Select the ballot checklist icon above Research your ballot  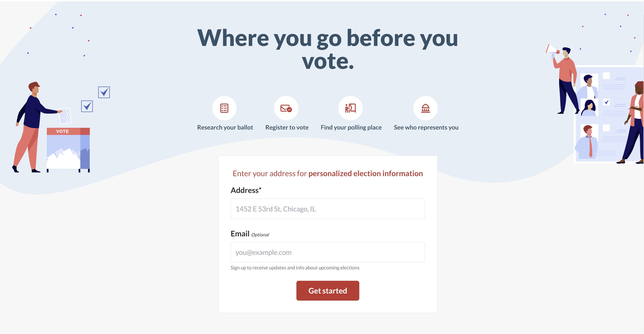click(x=224, y=108)
